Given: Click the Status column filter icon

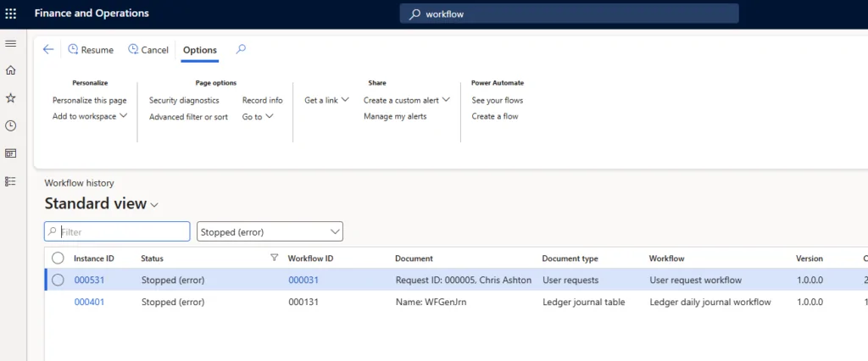Looking at the screenshot, I should pos(274,258).
